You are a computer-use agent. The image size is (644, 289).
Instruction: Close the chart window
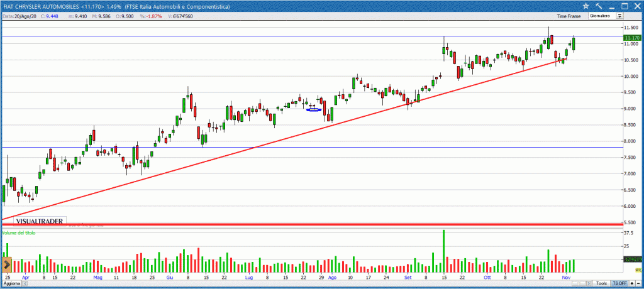coord(636,6)
